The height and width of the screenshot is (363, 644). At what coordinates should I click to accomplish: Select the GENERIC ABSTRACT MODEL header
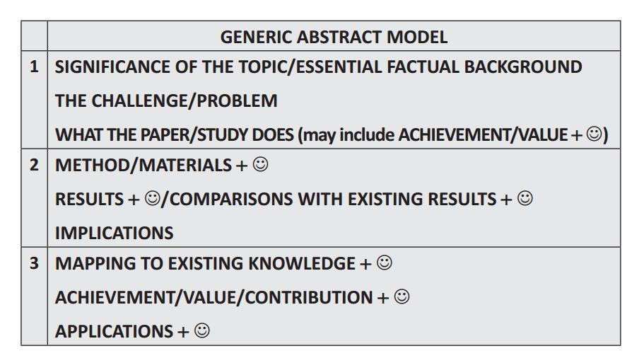click(x=334, y=37)
